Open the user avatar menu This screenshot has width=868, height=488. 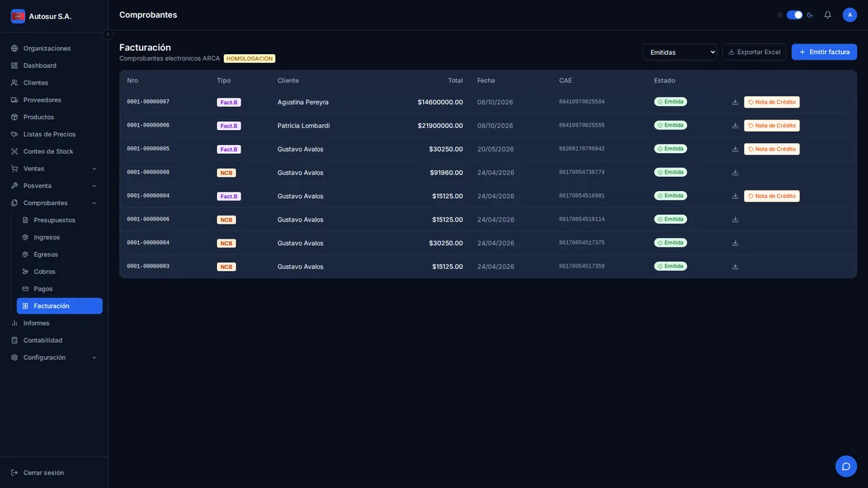point(850,15)
